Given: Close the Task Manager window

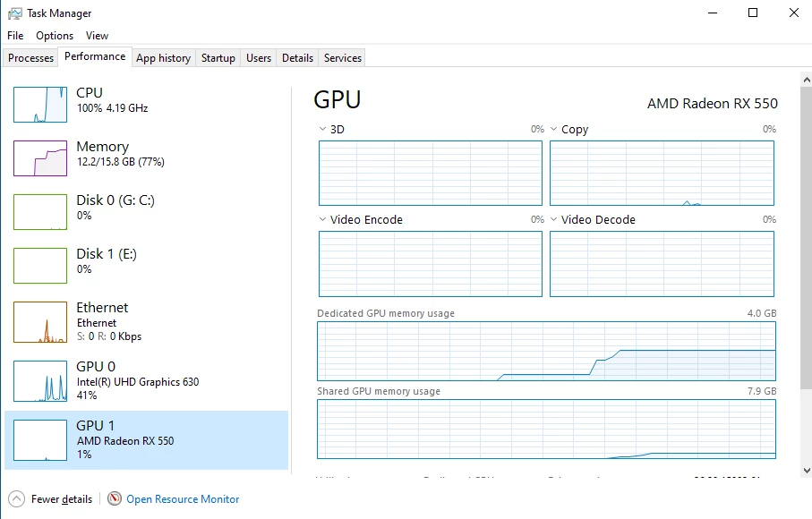Looking at the screenshot, I should [793, 13].
